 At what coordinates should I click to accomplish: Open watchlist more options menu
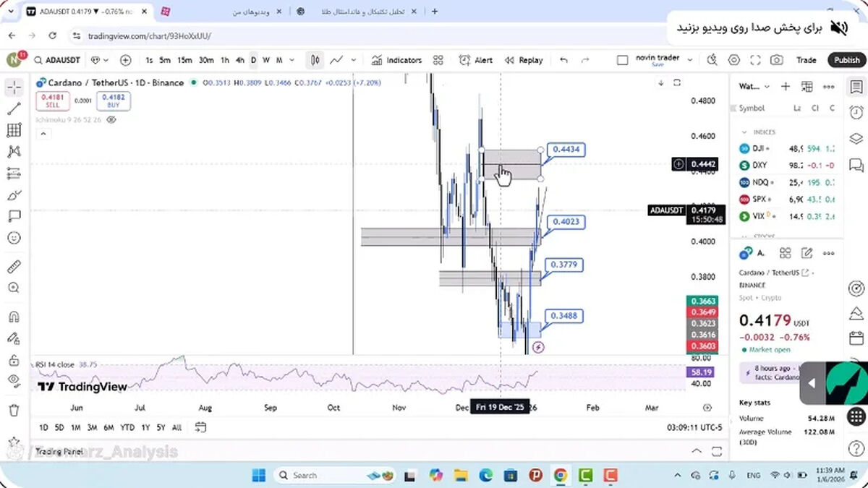[828, 87]
